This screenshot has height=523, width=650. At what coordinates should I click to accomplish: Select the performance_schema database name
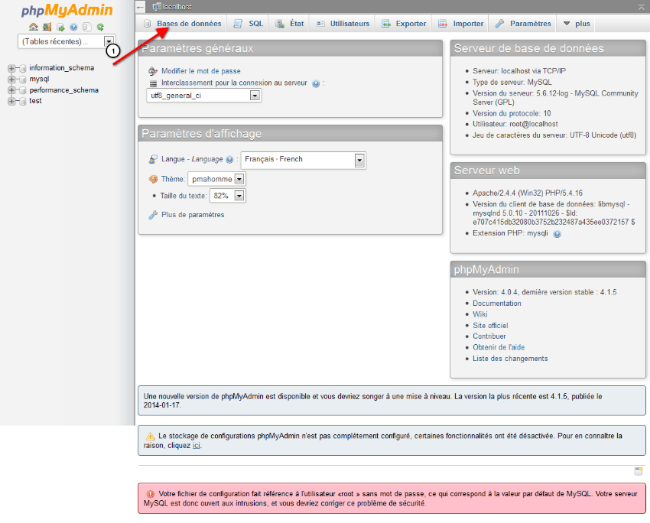pyautogui.click(x=64, y=90)
